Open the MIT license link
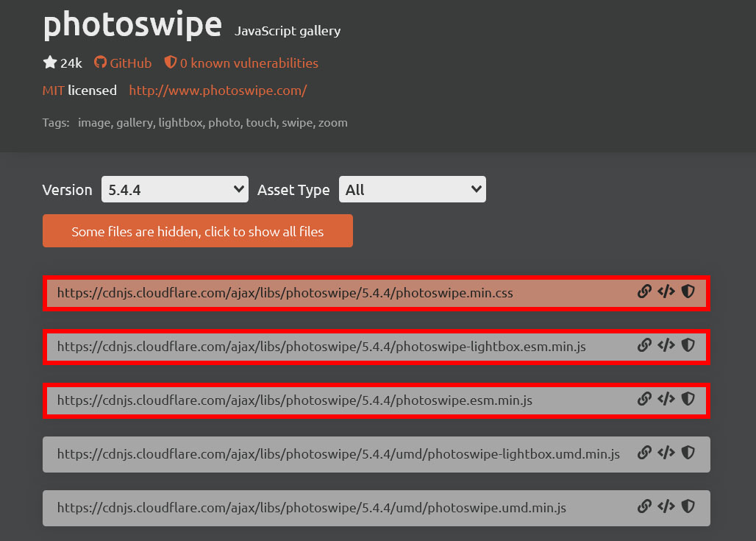This screenshot has width=756, height=541. 53,91
